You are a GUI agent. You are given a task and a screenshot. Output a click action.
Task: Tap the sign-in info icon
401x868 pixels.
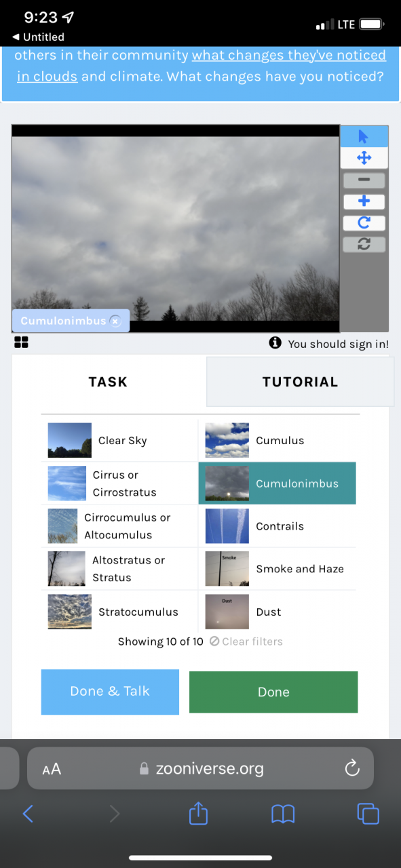(275, 343)
